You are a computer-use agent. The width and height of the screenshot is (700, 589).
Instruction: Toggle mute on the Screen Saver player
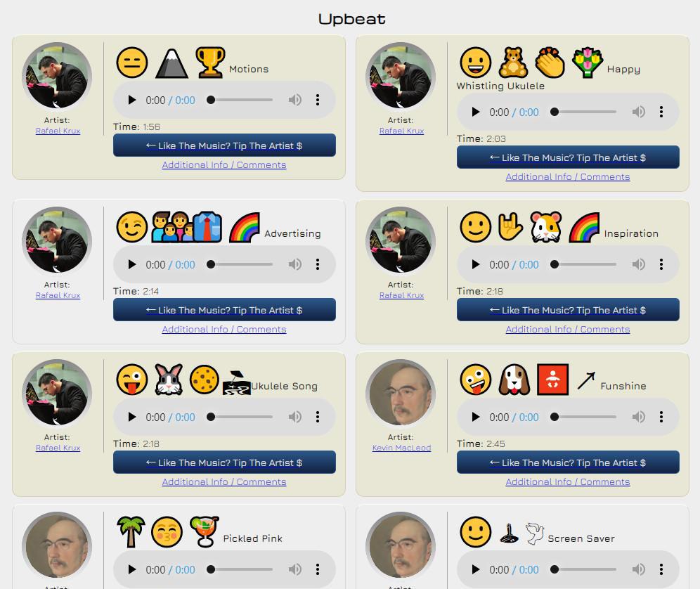638,569
